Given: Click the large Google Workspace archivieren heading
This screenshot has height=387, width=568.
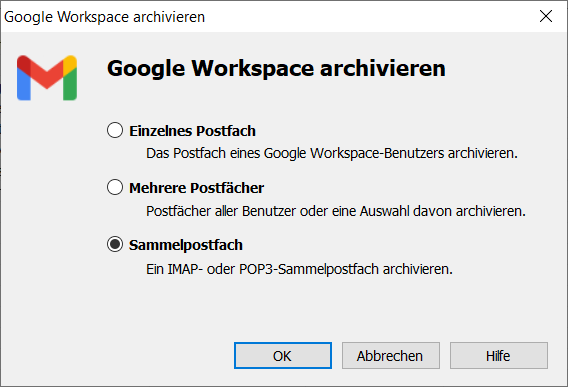Looking at the screenshot, I should 276,68.
